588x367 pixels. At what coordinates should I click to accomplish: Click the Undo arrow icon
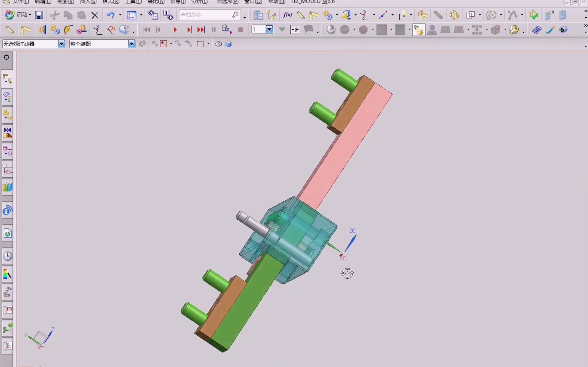(110, 15)
